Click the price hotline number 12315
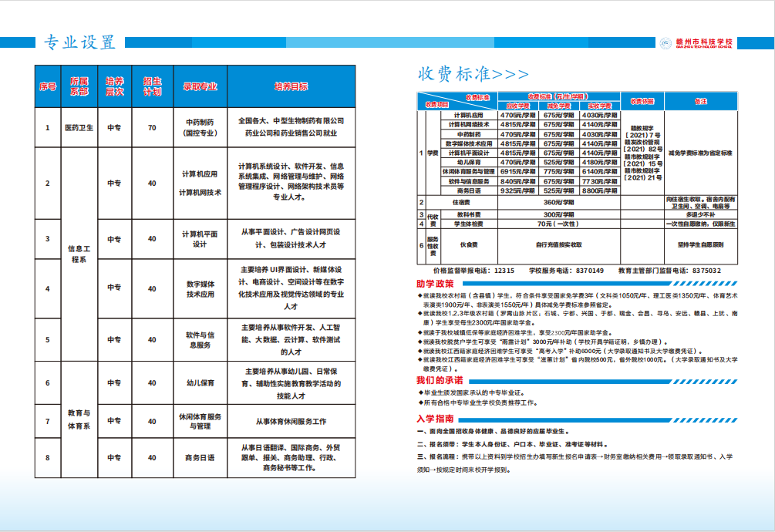 tap(504, 271)
